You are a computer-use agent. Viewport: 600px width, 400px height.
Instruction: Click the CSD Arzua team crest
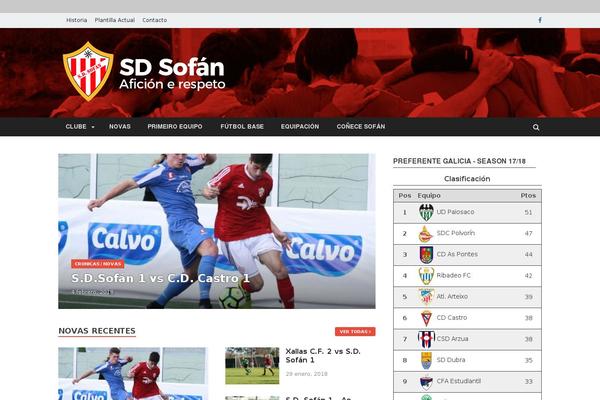[426, 339]
